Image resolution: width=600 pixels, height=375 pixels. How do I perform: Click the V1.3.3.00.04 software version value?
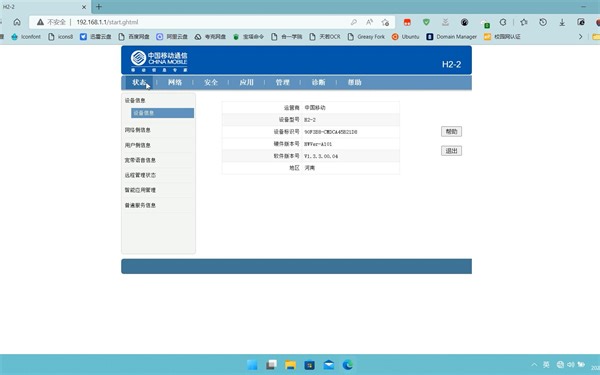[321, 156]
